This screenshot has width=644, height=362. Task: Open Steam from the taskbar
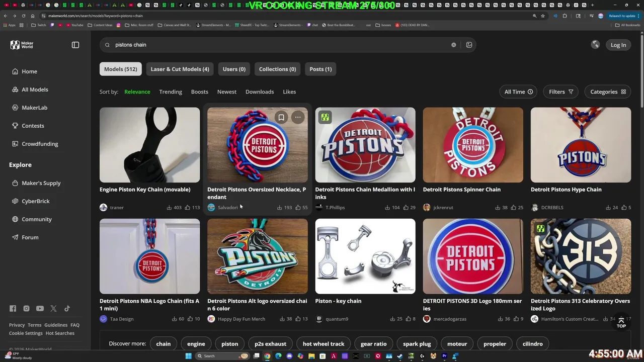coord(400,356)
